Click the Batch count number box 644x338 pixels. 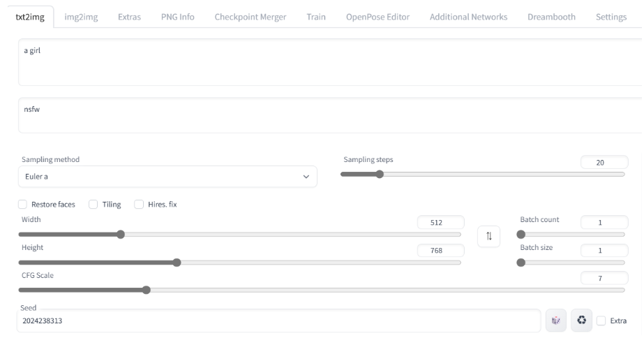coord(604,223)
